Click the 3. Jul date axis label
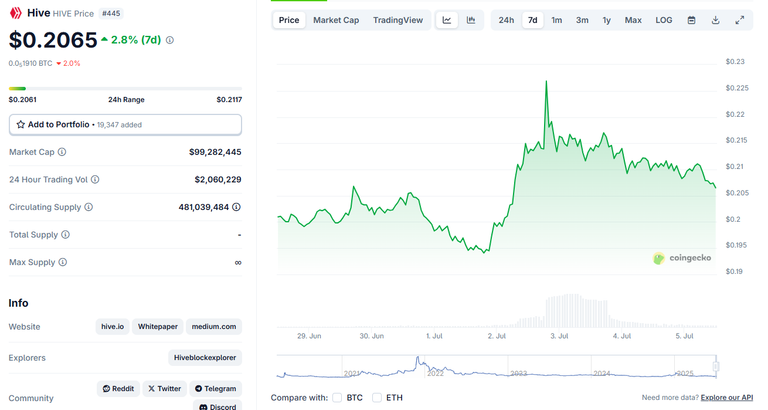768x410 pixels. point(559,336)
